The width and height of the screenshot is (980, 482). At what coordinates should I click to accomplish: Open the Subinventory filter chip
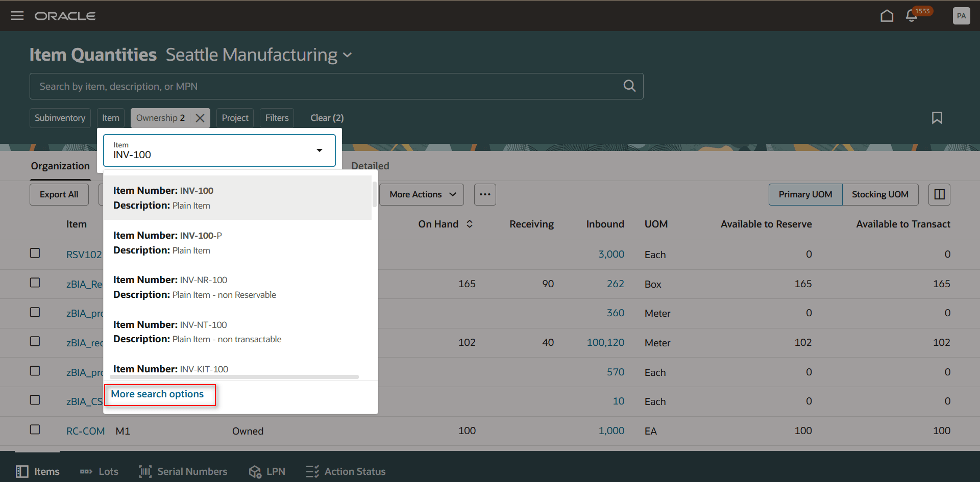[60, 118]
